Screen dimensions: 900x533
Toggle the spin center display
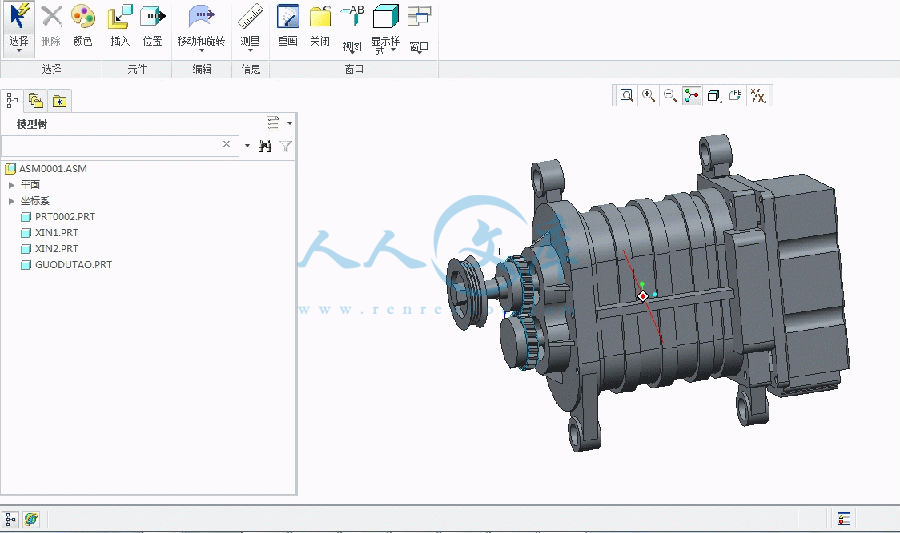pos(692,95)
